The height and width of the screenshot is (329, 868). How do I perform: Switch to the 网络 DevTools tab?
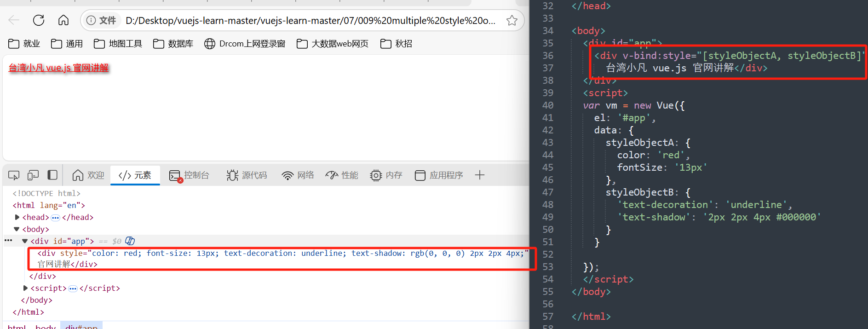coord(298,175)
